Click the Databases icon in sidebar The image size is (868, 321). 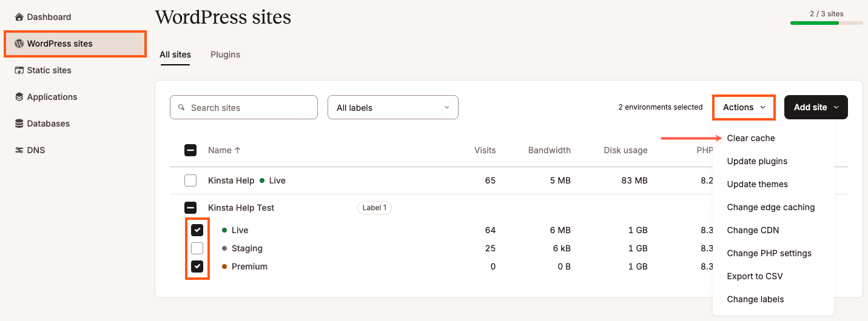tap(19, 124)
